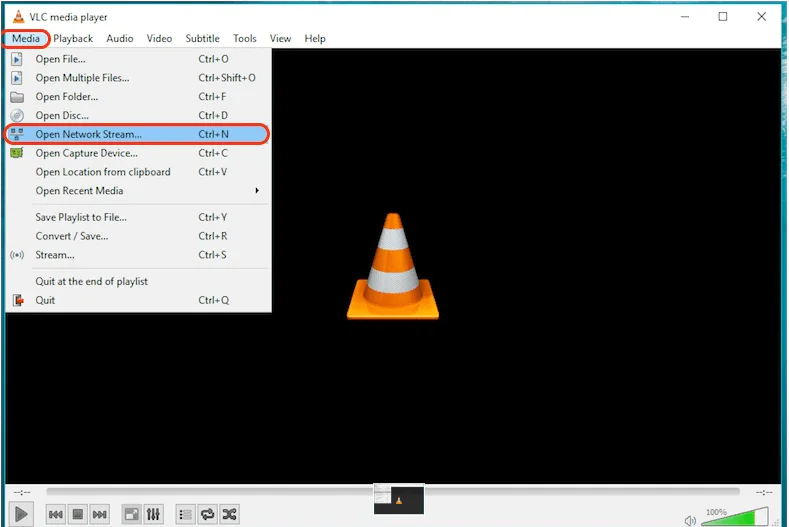This screenshot has height=527, width=789.
Task: Show extended settings equalizer icon
Action: coord(153,514)
